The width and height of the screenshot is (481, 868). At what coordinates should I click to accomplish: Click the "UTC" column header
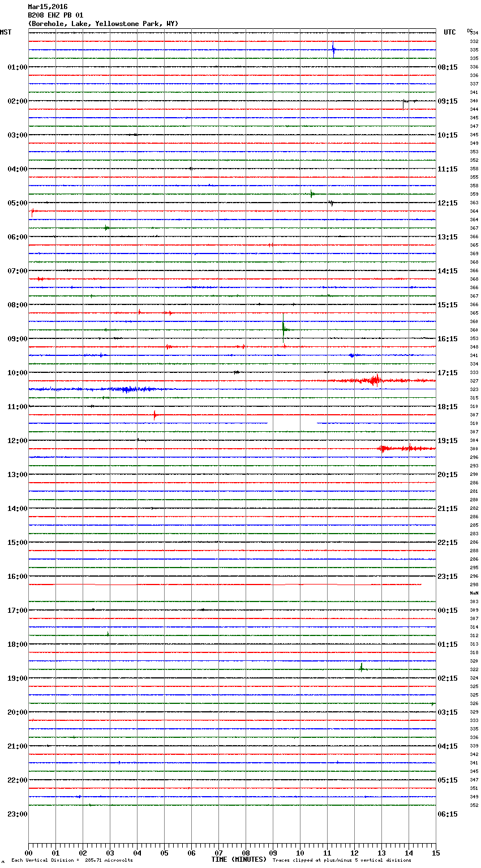point(450,32)
